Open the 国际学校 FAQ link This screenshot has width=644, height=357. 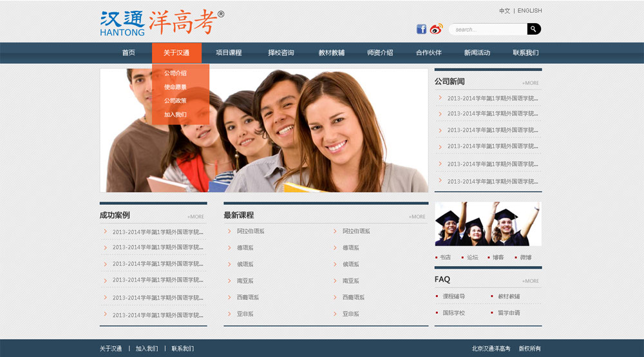click(x=454, y=313)
